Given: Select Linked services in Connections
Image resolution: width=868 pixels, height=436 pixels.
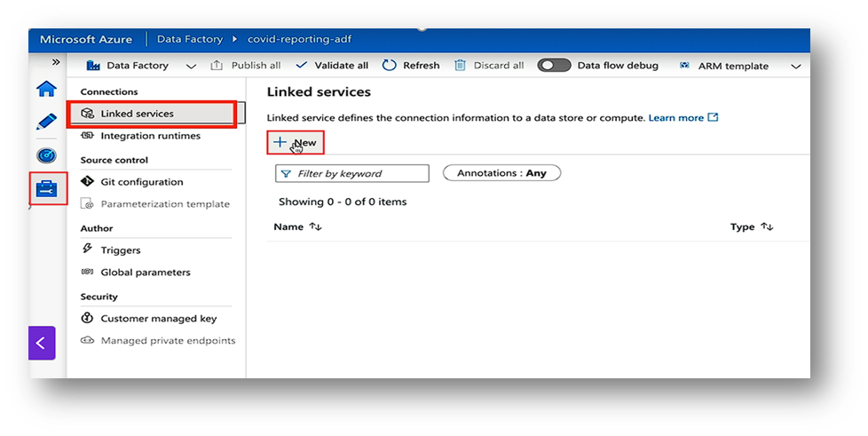Looking at the screenshot, I should [137, 114].
